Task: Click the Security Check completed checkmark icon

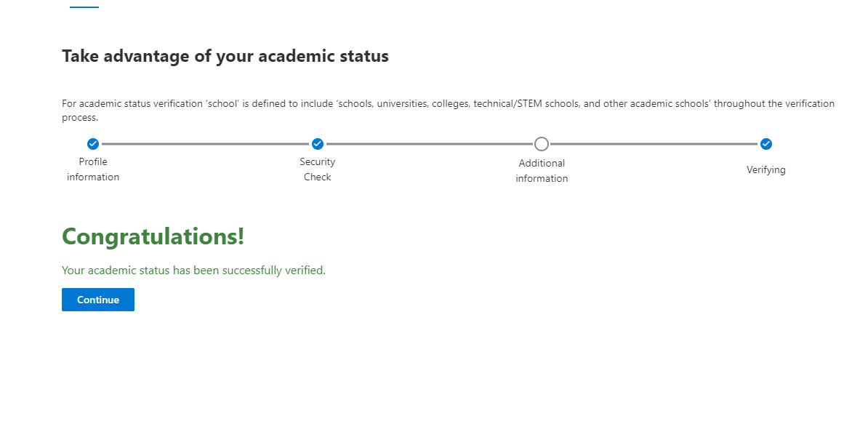Action: 317,144
